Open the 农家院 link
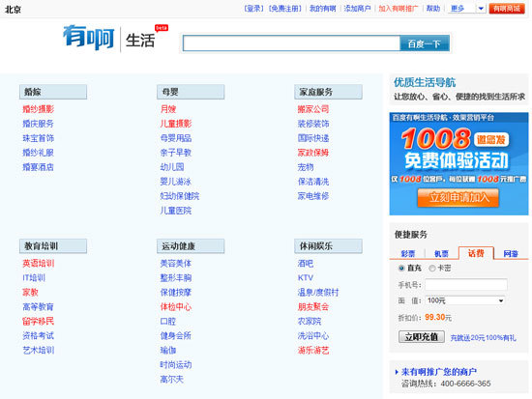Viewport: 532px width, 399px height. [x=310, y=322]
